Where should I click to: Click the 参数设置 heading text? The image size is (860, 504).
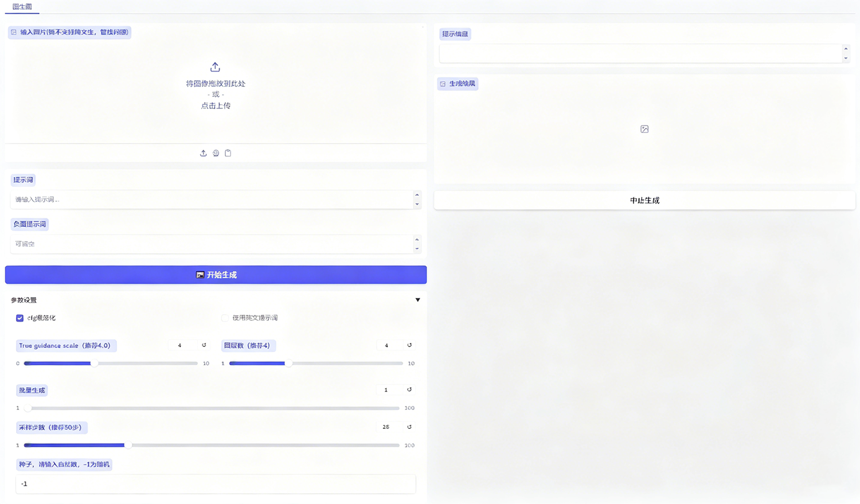point(24,300)
